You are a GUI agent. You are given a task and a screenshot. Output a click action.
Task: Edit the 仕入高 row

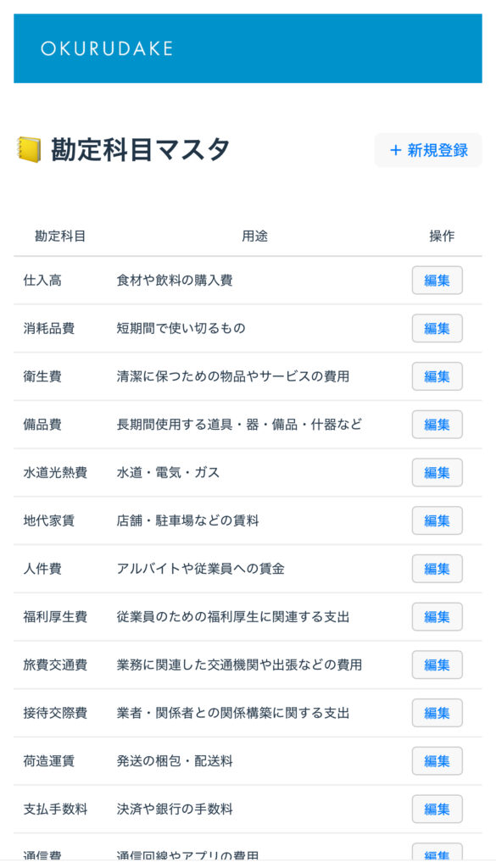click(437, 280)
